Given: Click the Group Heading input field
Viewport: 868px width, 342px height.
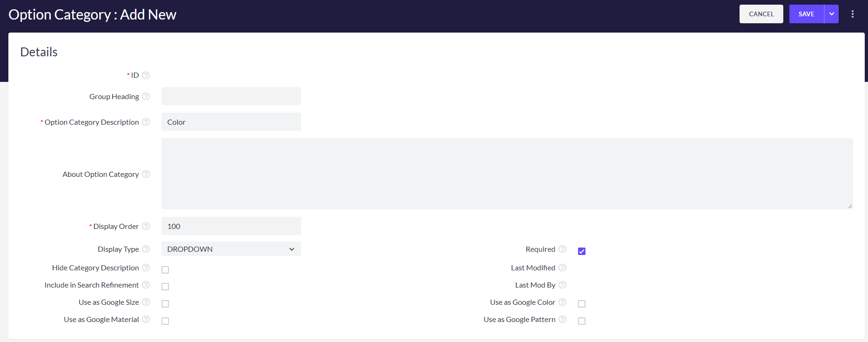Looking at the screenshot, I should tap(231, 96).
